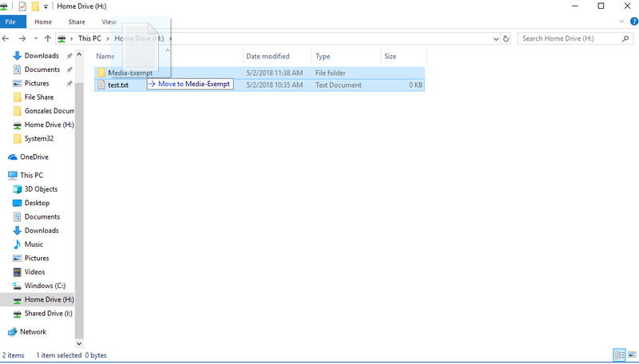The image size is (639, 364).
Task: Switch to Large icons view in status bar
Action: click(631, 354)
